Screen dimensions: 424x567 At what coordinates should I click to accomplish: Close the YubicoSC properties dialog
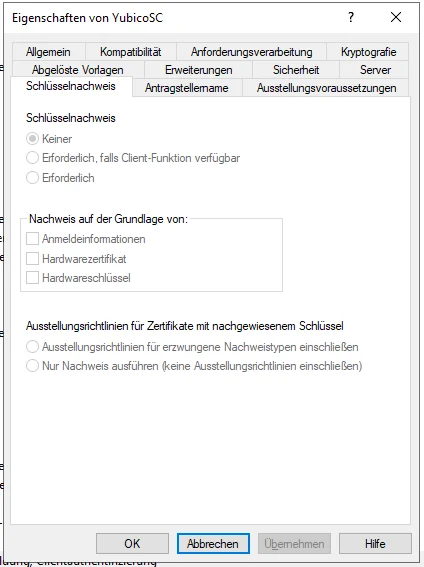[x=396, y=17]
